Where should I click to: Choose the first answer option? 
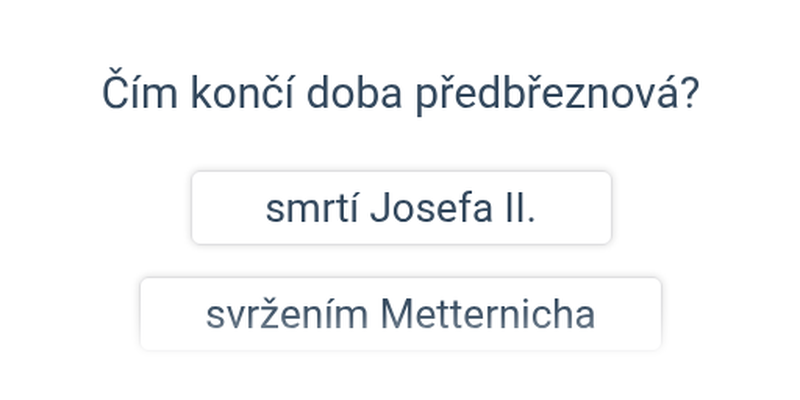pyautogui.click(x=400, y=208)
